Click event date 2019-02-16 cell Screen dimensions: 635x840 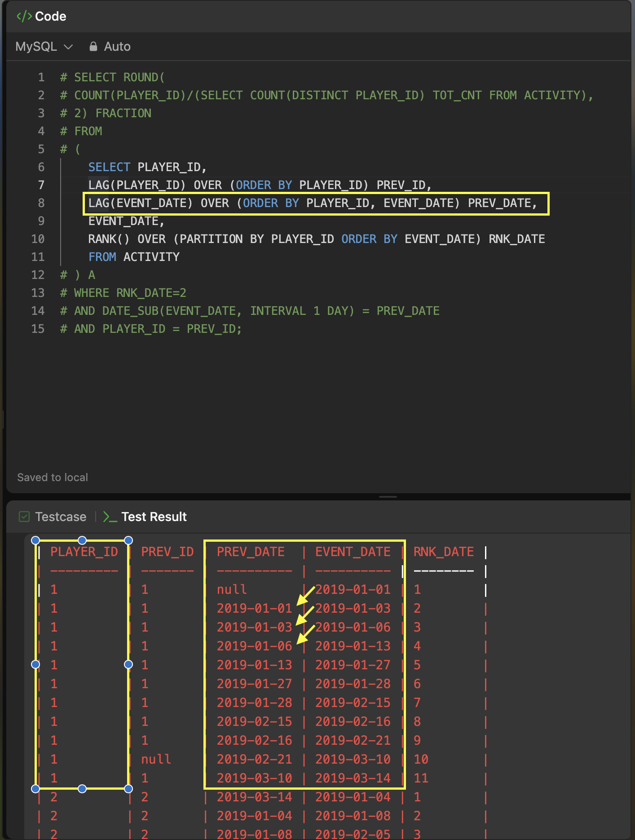tap(353, 721)
